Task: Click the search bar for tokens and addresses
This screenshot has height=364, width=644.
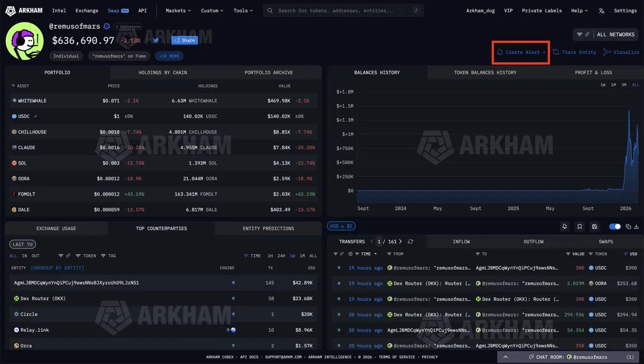Action: click(343, 11)
